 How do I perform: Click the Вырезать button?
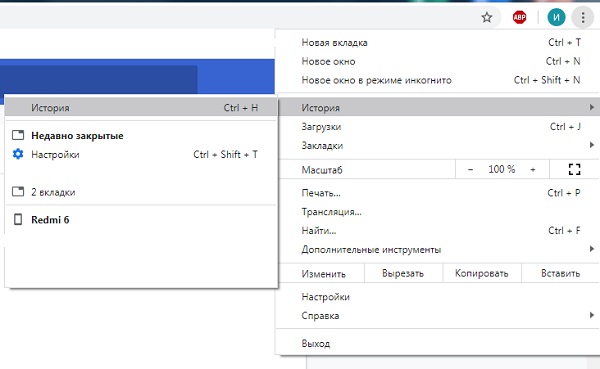coord(403,273)
